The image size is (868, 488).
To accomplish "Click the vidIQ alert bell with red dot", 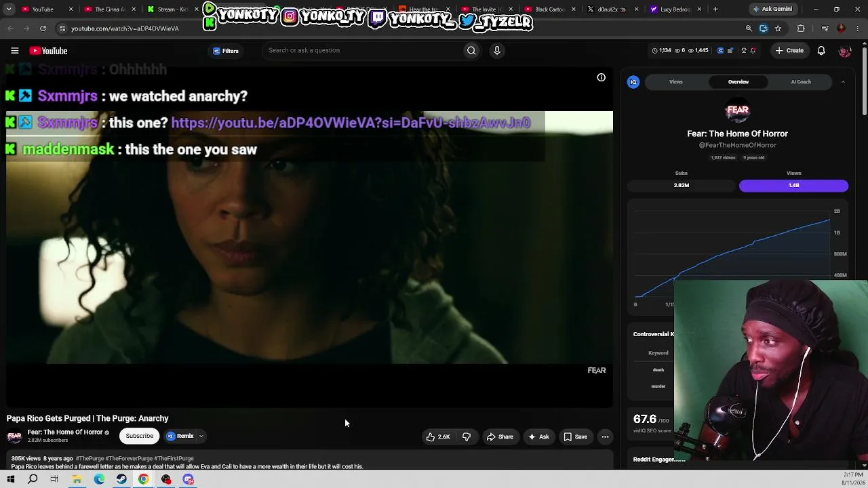I will point(753,51).
